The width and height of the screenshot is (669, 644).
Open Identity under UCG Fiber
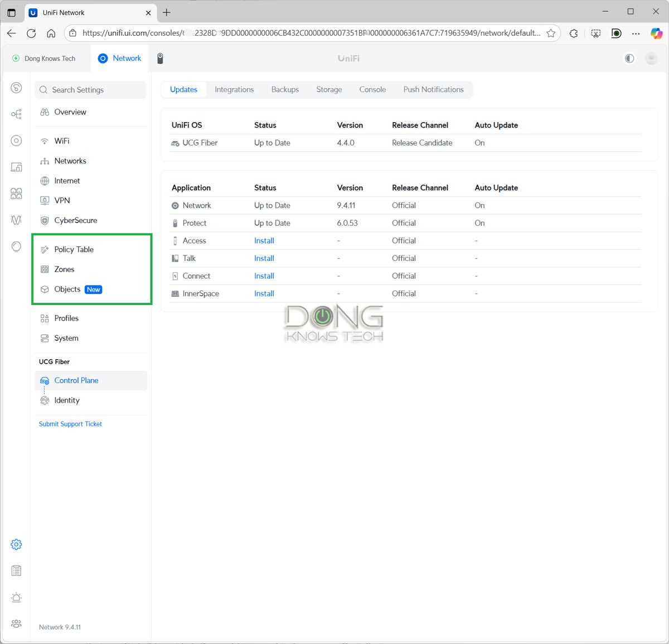91,400
